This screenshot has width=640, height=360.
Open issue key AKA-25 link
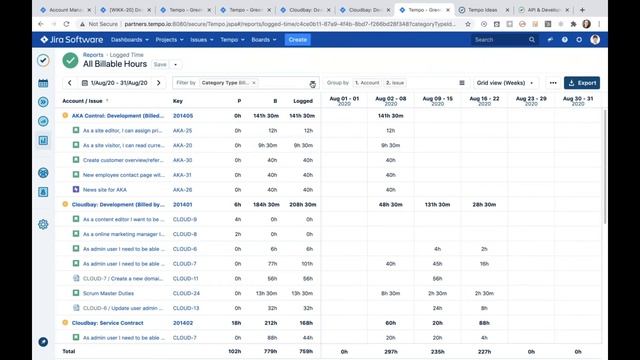pyautogui.click(x=182, y=131)
